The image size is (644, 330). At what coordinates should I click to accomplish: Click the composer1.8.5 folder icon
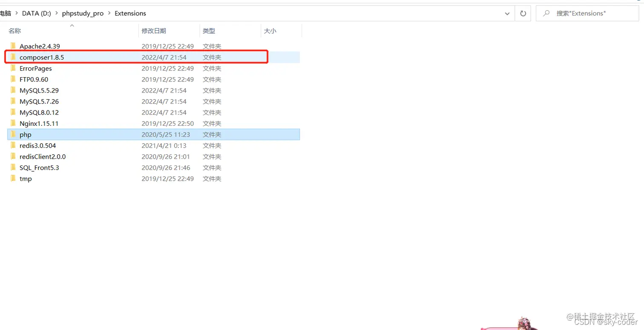tap(13, 57)
